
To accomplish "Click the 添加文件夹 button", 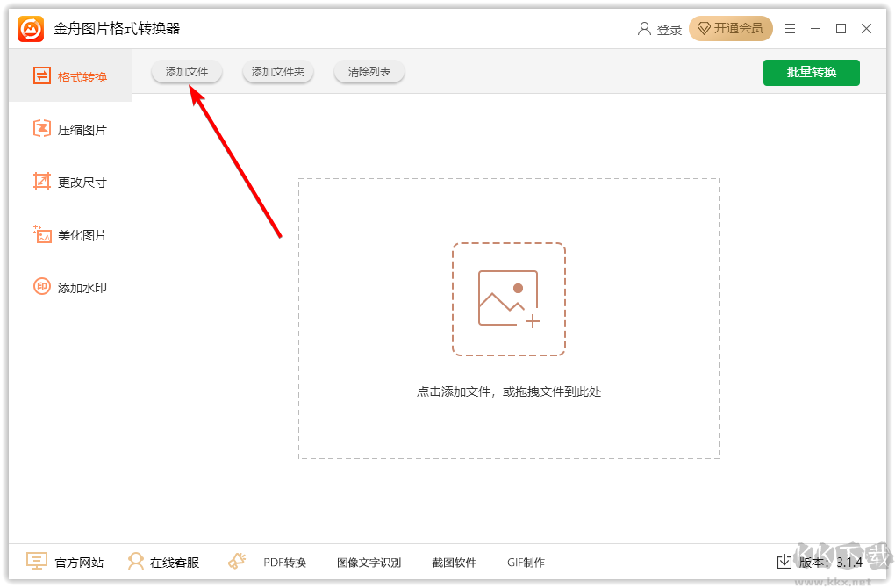I will click(277, 72).
